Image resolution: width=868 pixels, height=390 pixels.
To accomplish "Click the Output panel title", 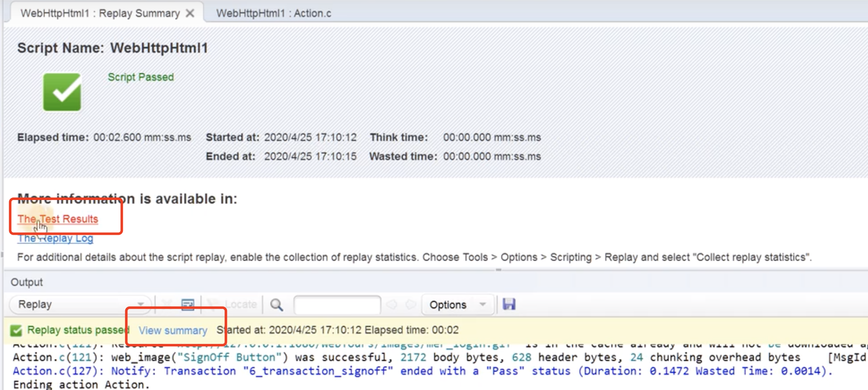I will click(27, 282).
